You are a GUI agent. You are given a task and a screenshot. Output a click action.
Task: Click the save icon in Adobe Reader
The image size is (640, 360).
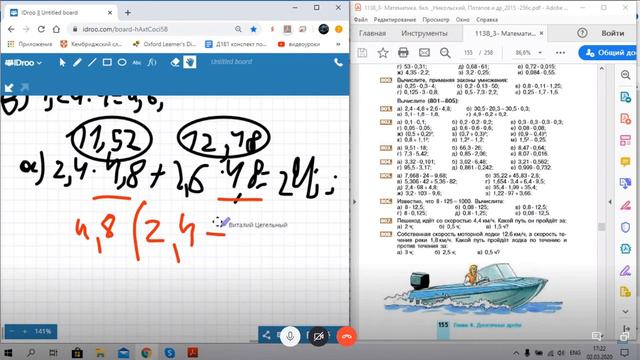pos(362,53)
